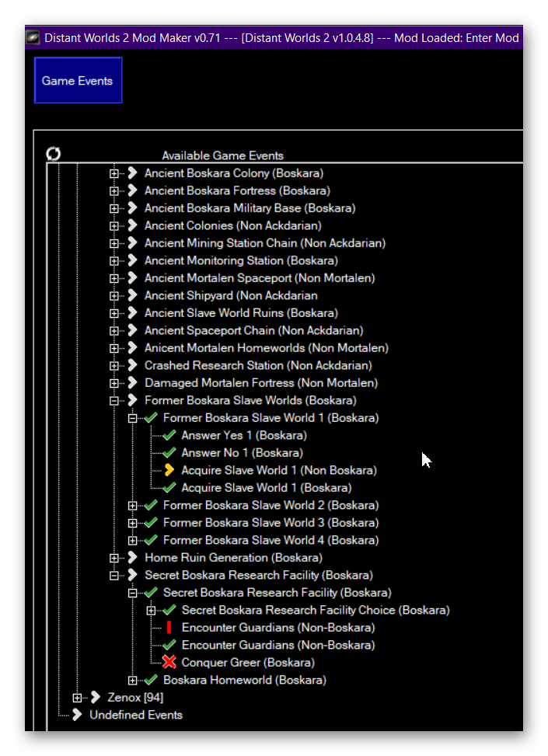Click green check icon of Answer Yes 1
This screenshot has width=548, height=756.
pyautogui.click(x=169, y=435)
